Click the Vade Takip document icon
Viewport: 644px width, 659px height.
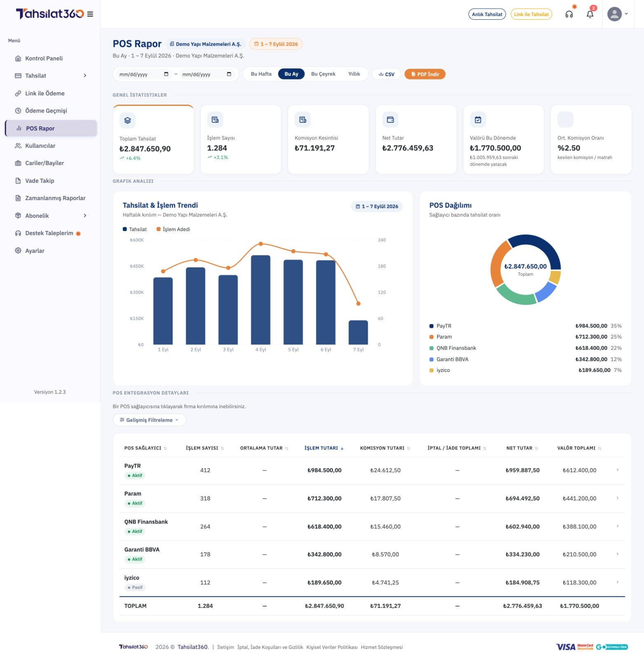(18, 181)
